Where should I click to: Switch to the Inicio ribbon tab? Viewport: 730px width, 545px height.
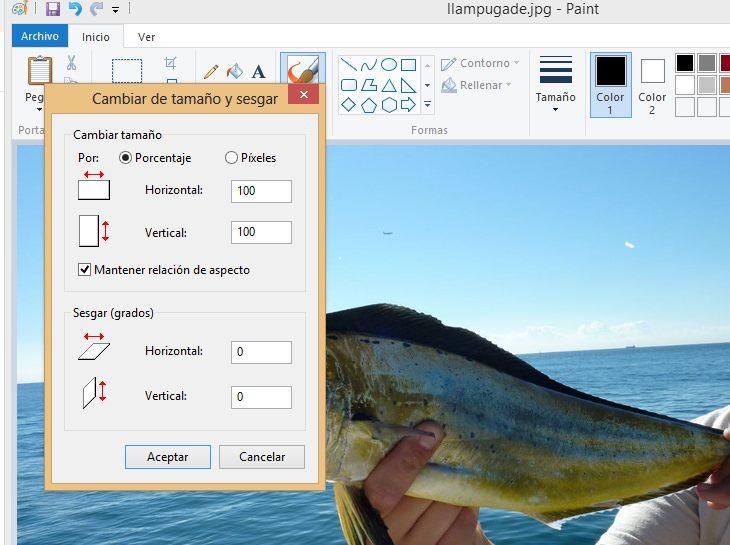click(x=95, y=37)
